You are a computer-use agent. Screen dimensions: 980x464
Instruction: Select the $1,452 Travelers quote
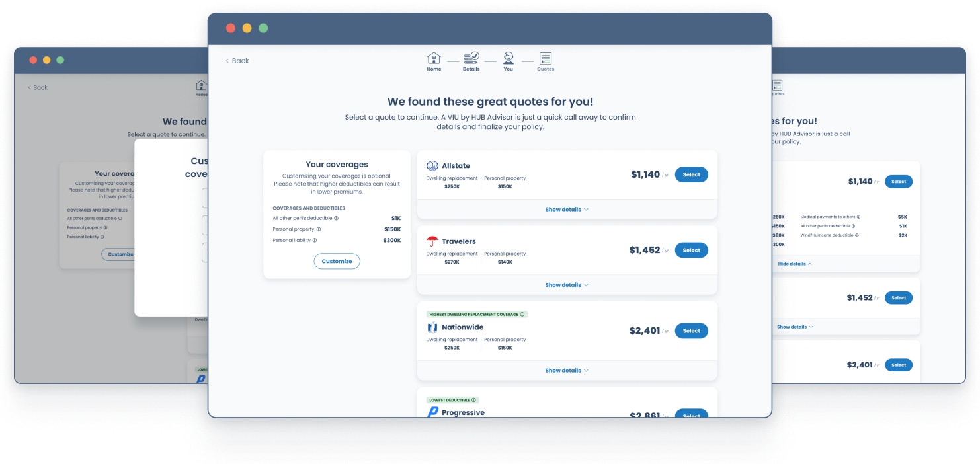[x=691, y=251]
